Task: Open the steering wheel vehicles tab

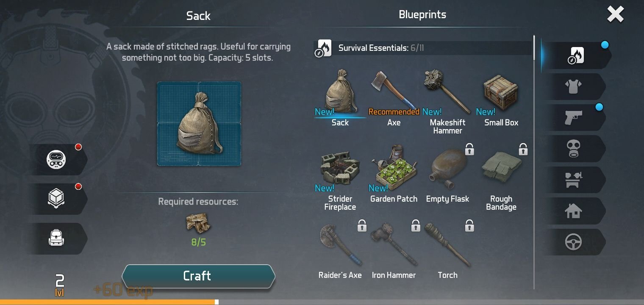Action: [573, 242]
